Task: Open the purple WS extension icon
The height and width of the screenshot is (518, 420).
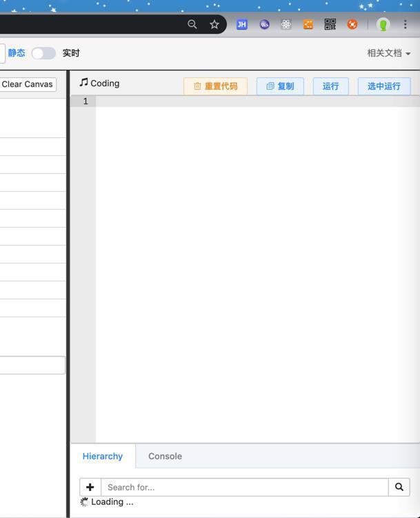Action: click(264, 24)
